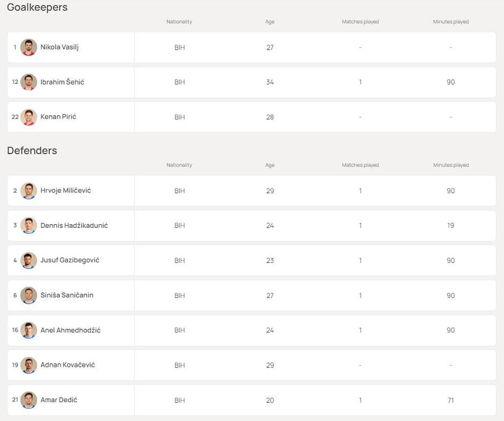Viewport: 504px width, 421px height.
Task: Select Hrvoje Miličević's avatar image
Action: [x=28, y=191]
